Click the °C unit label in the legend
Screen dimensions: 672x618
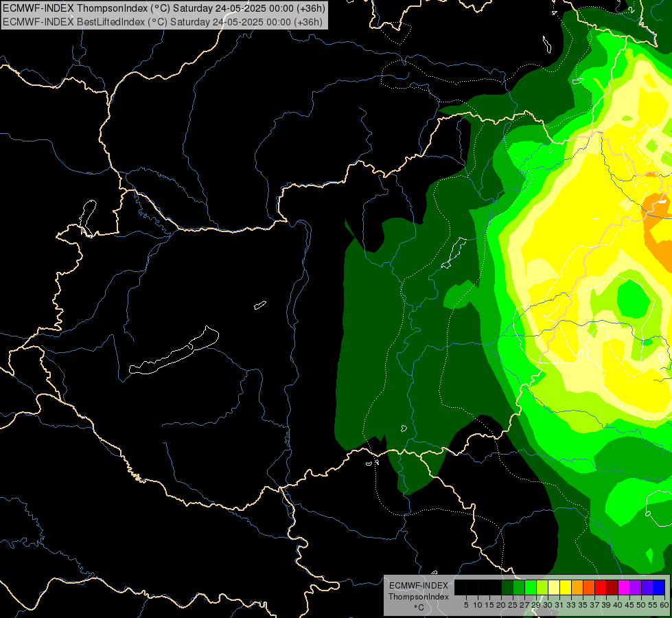click(x=419, y=607)
